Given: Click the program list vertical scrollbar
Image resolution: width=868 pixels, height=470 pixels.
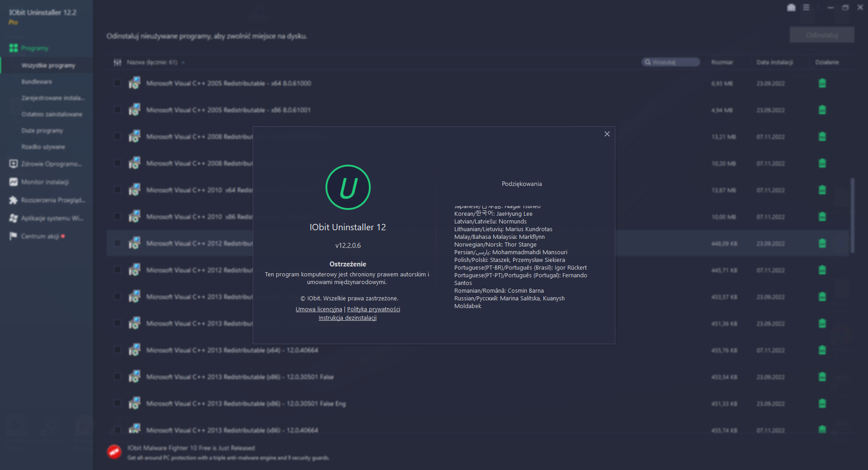Looking at the screenshot, I should pyautogui.click(x=853, y=215).
